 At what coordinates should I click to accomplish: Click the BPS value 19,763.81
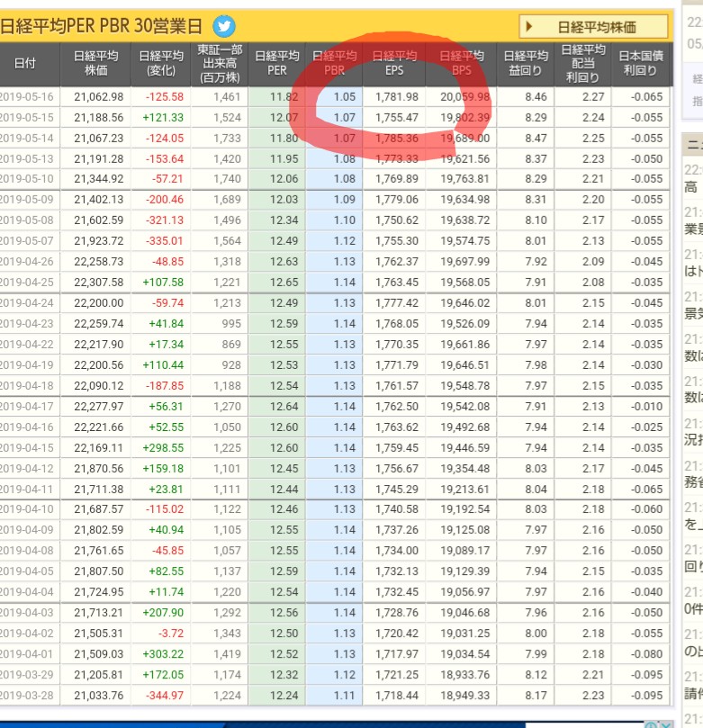click(x=465, y=179)
